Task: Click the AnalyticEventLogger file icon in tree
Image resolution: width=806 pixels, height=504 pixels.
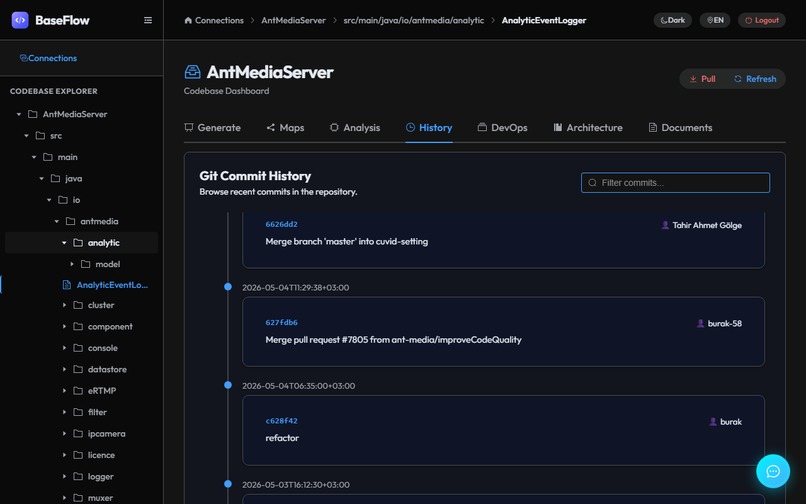Action: pyautogui.click(x=66, y=285)
